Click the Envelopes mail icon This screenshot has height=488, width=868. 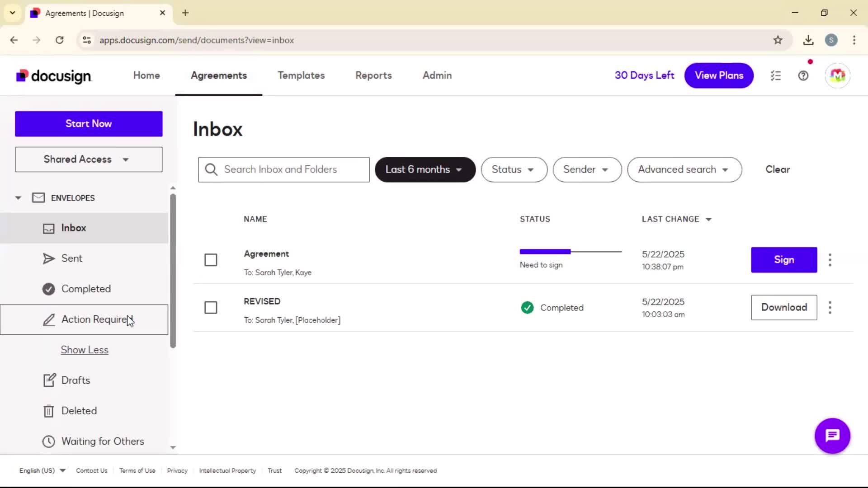(x=38, y=197)
